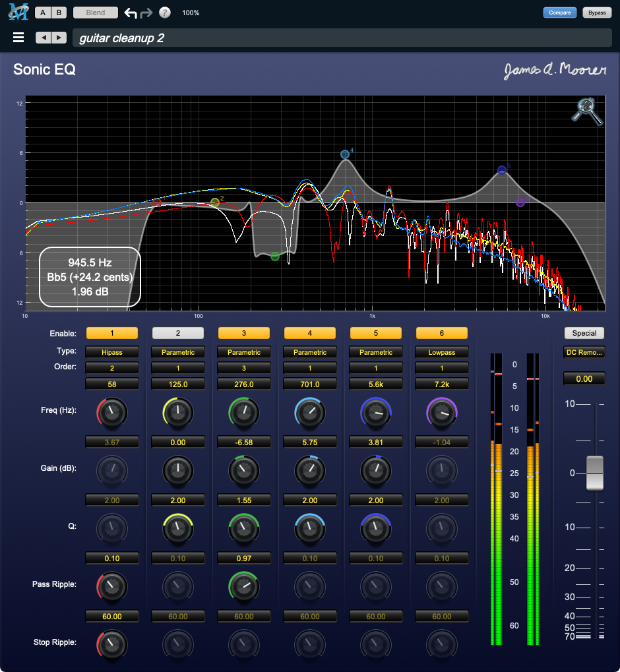Toggle the Bypass button

[x=597, y=12]
